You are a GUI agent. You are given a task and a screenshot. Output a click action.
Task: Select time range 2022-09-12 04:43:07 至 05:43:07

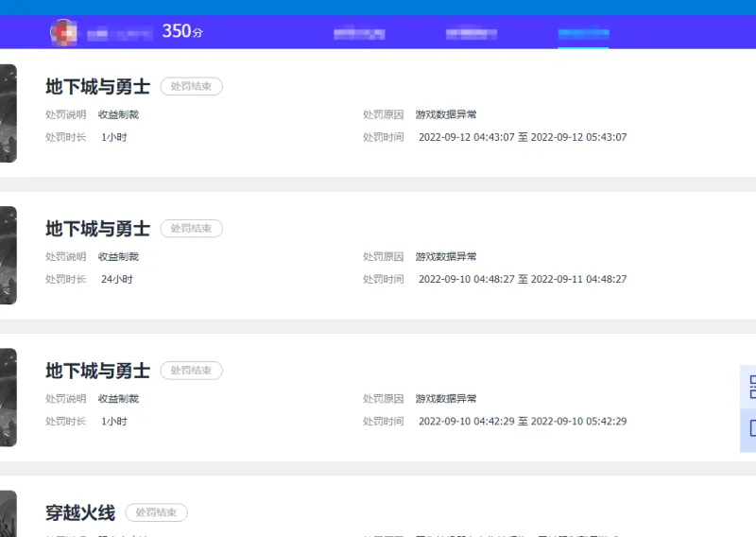pos(523,137)
